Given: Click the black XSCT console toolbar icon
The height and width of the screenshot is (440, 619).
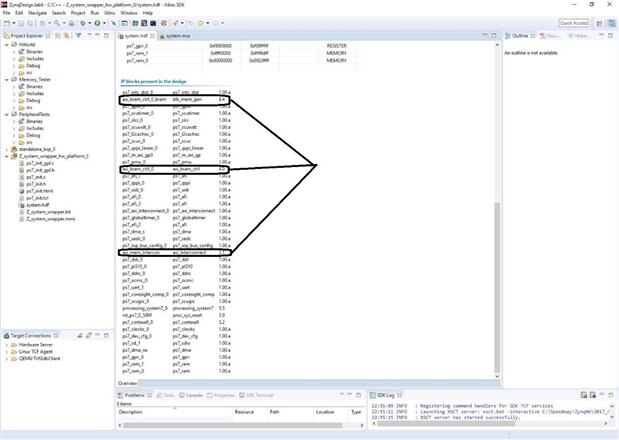Looking at the screenshot, I should 153,23.
